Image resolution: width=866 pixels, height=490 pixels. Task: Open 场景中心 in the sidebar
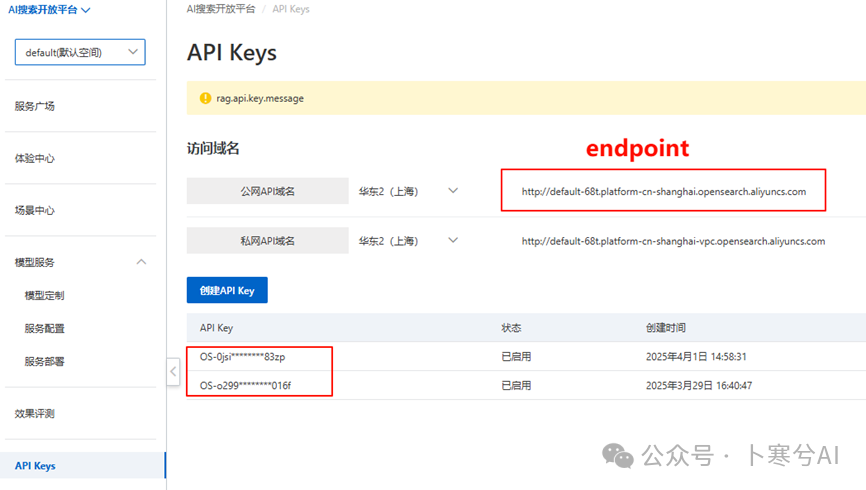35,210
